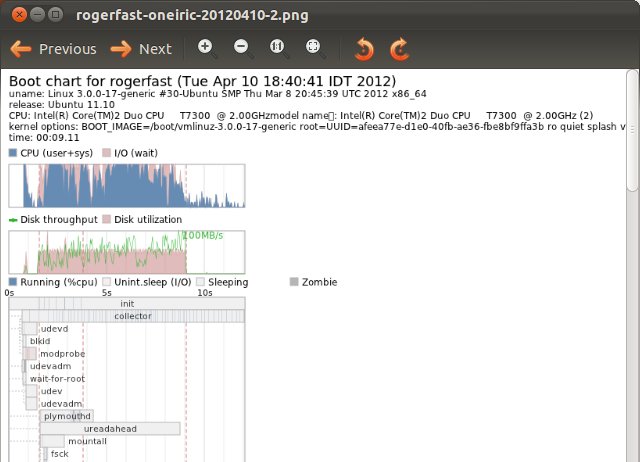This screenshot has width=640, height=462.
Task: Maximize the image viewer window
Action: click(x=56, y=15)
